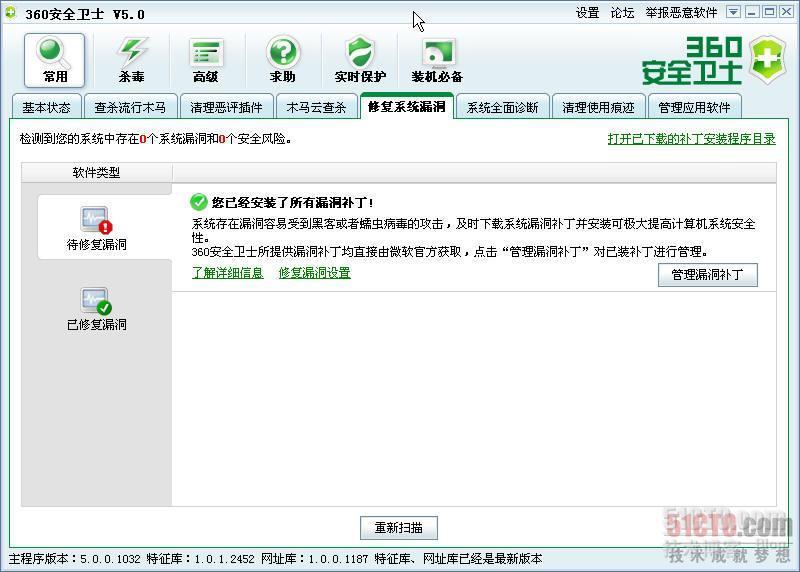Click the 360安全卫士 V5.0 window title
Image resolution: width=800 pixels, height=572 pixels.
pyautogui.click(x=85, y=14)
